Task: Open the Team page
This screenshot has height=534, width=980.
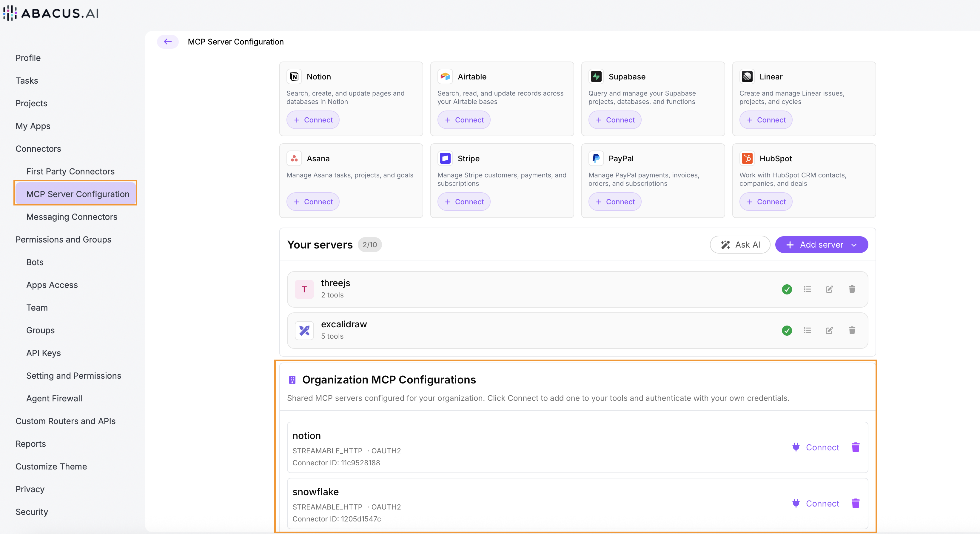Action: click(37, 308)
